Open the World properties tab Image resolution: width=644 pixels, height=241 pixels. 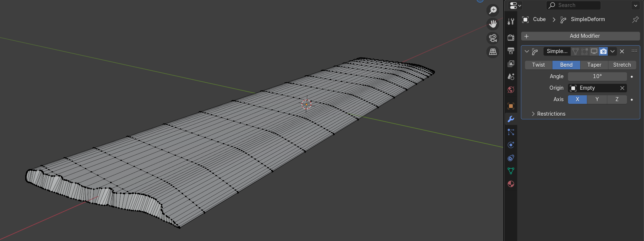511,90
